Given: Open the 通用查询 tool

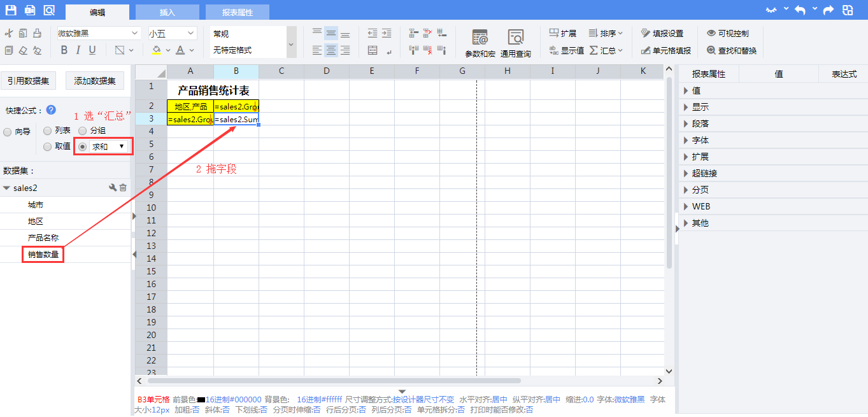Looking at the screenshot, I should click(515, 43).
